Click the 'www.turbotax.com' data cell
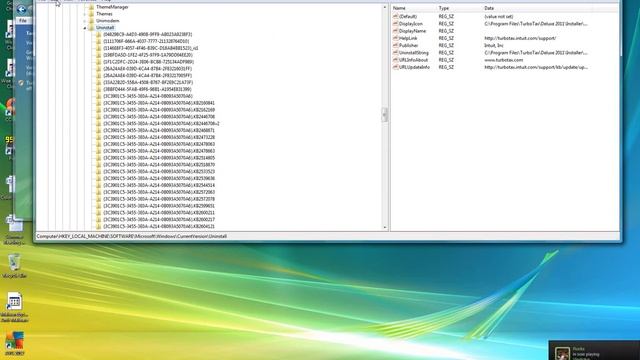Viewport: 640px width, 360px height. coord(504,60)
